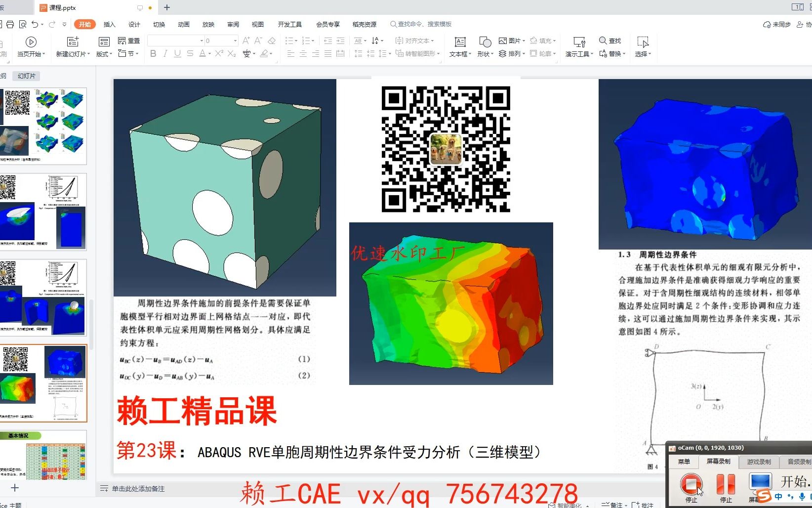Image resolution: width=812 pixels, height=508 pixels.
Task: Center align text
Action: pyautogui.click(x=303, y=53)
